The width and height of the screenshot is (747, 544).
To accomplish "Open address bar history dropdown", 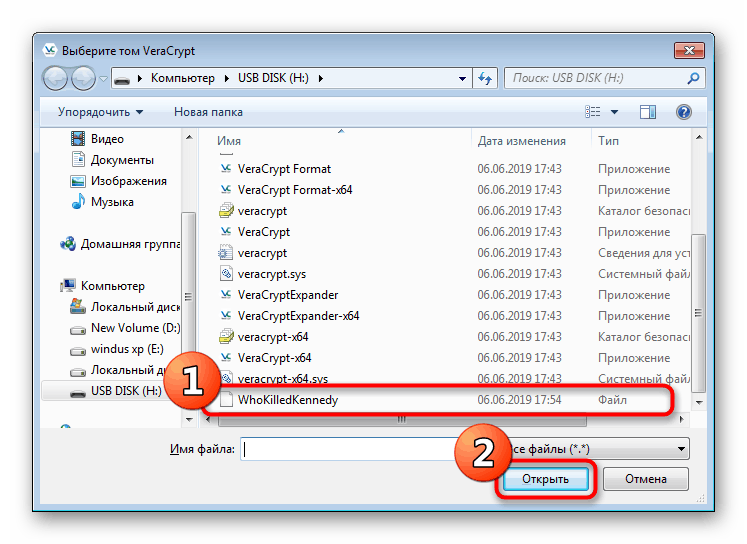I will (462, 79).
